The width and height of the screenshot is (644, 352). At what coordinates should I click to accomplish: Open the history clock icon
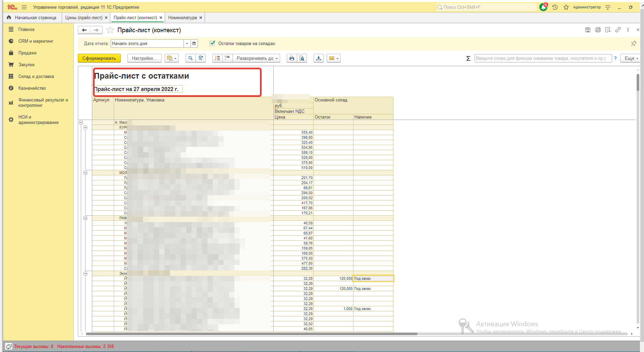(555, 7)
